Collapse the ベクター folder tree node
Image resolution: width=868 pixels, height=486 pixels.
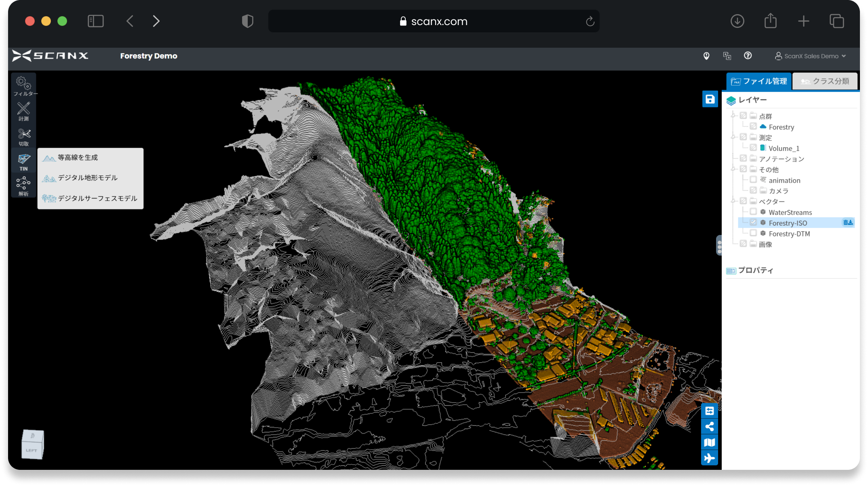733,201
